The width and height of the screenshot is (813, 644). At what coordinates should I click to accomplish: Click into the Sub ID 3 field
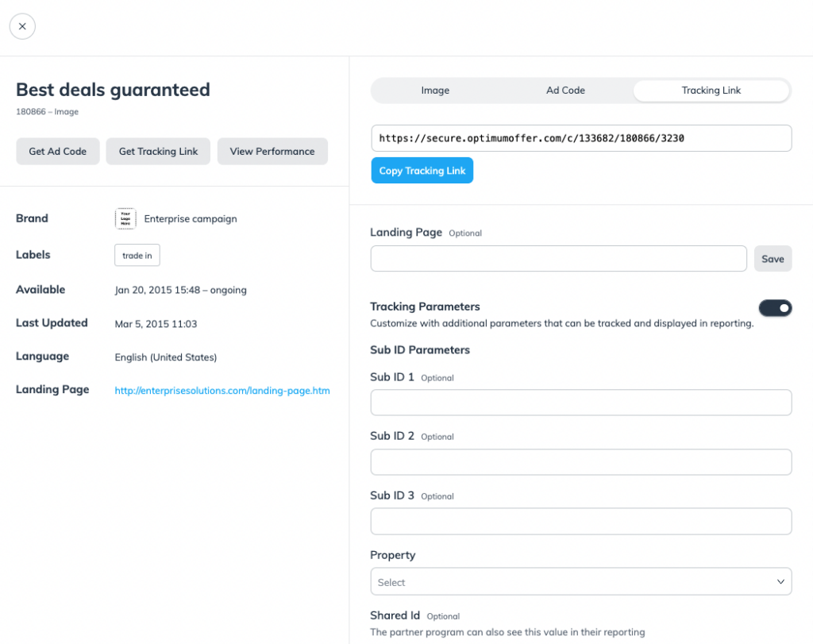point(580,521)
